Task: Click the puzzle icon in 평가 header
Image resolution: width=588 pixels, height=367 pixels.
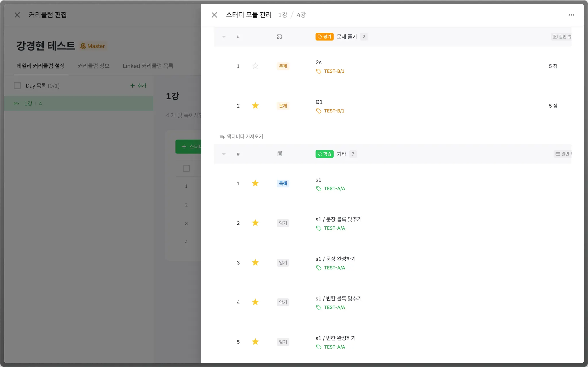Action: (x=279, y=36)
